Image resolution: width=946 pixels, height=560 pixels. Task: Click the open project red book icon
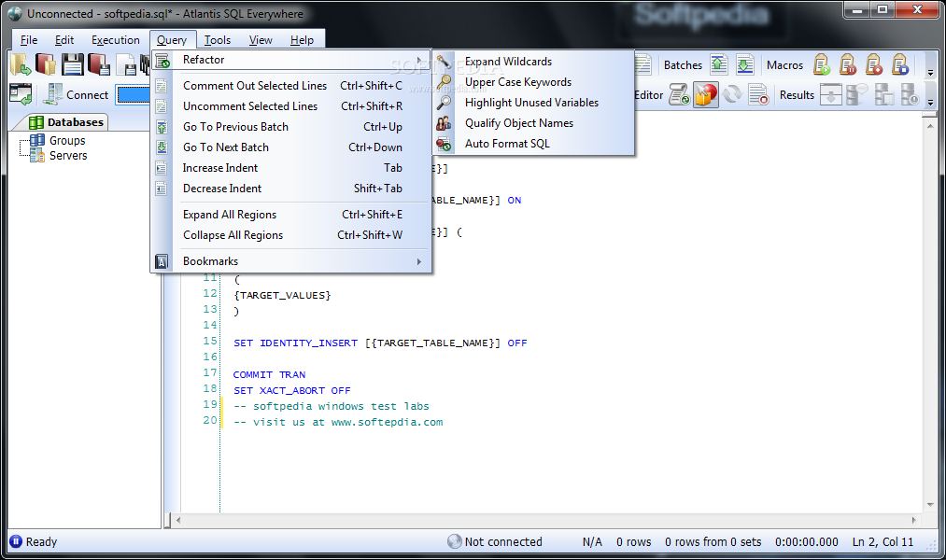(46, 63)
